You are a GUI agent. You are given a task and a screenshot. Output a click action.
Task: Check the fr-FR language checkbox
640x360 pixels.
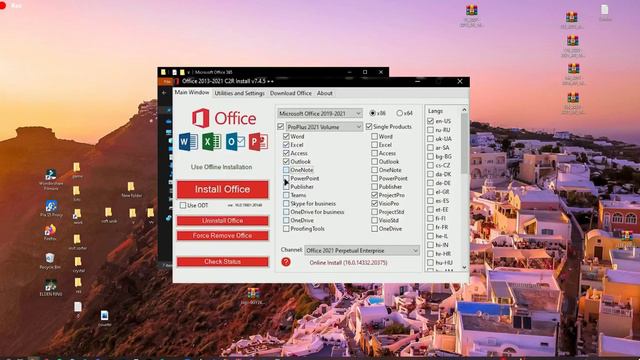point(430,227)
